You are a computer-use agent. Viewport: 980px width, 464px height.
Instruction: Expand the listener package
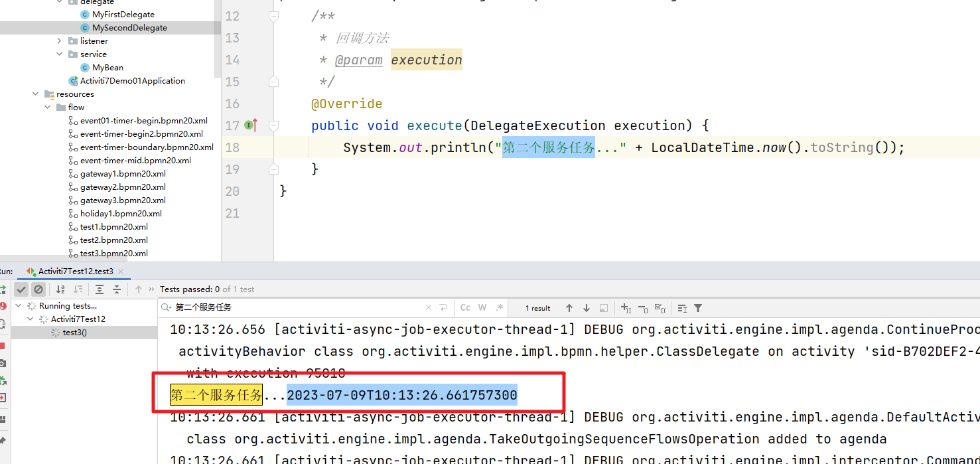[59, 41]
